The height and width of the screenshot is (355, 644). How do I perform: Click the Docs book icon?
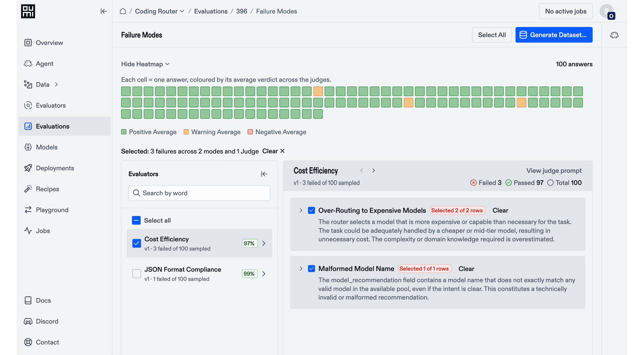28,300
